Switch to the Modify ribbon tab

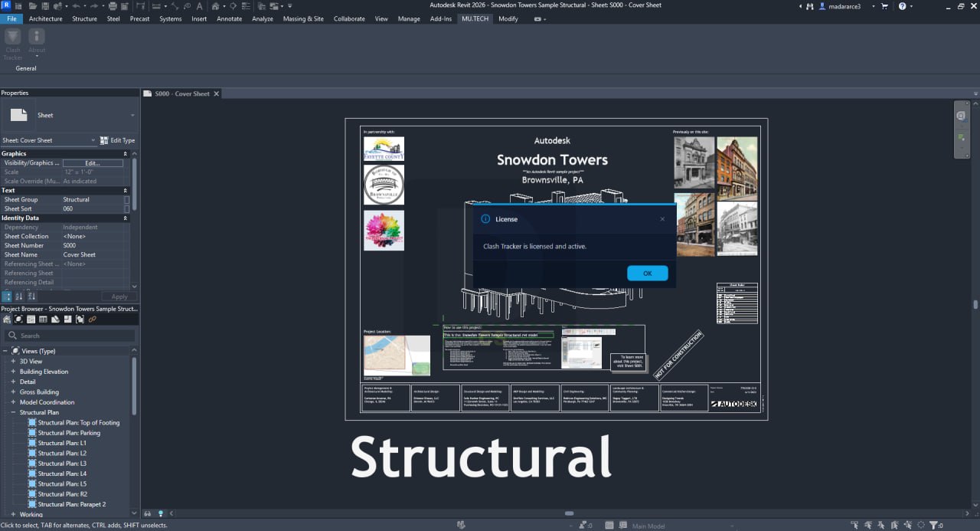coord(508,18)
